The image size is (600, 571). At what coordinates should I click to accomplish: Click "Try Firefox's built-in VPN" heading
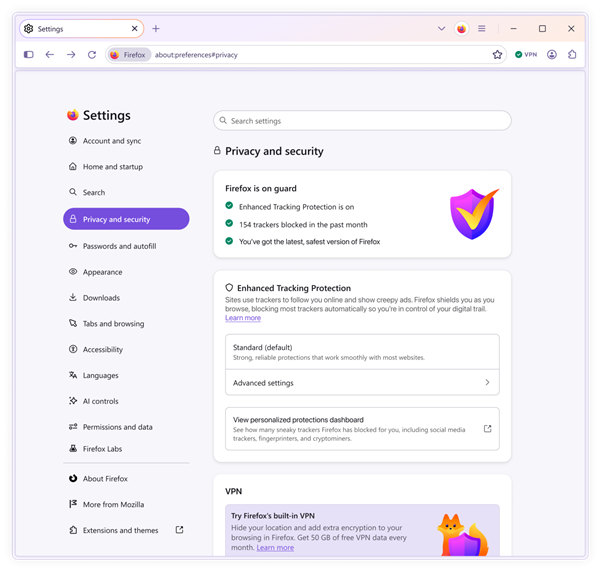[x=273, y=516]
